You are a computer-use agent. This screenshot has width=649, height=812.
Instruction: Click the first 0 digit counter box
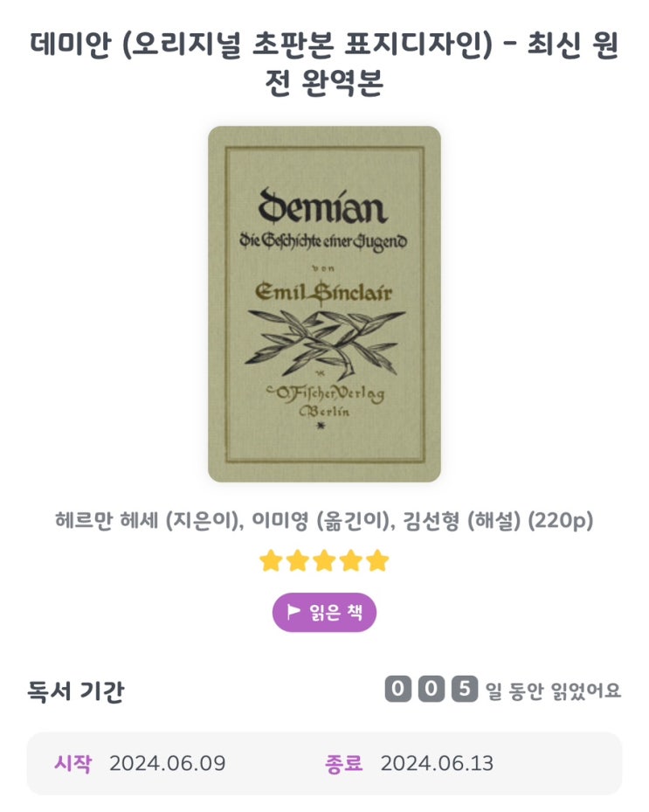pos(398,690)
